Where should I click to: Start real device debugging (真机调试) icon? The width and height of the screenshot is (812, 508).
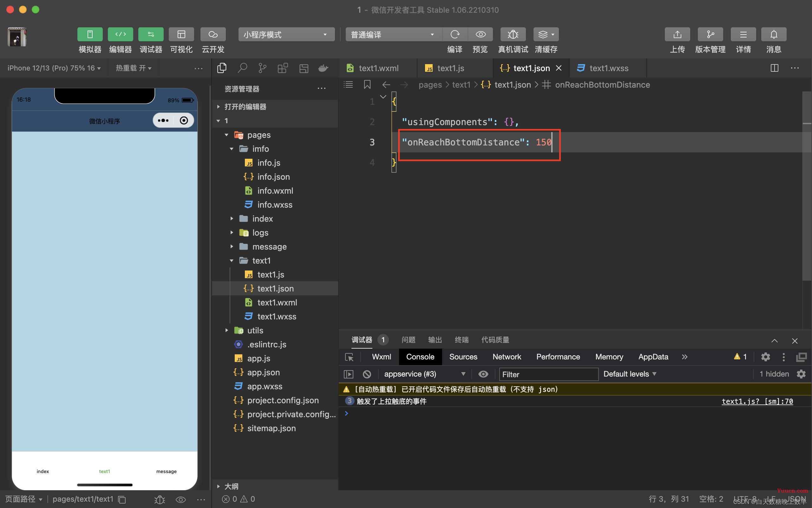(513, 34)
